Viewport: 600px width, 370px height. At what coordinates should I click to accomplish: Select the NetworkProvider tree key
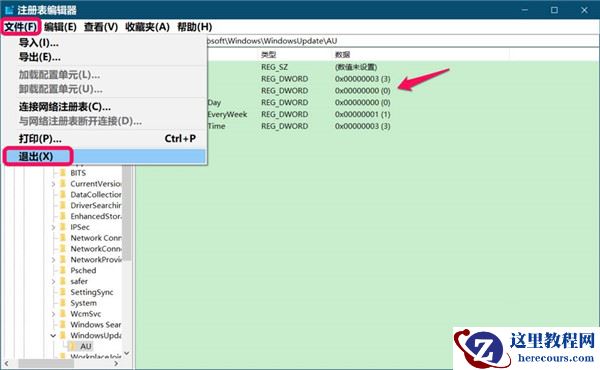96,259
